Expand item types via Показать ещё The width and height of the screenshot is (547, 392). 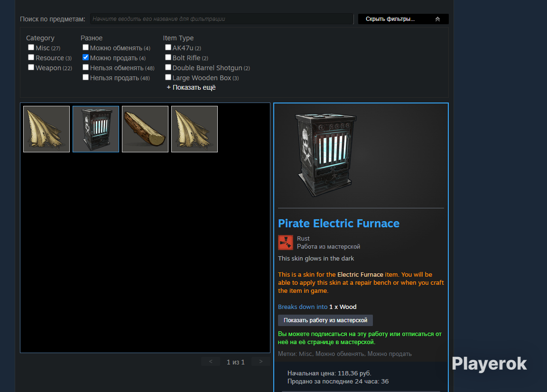[191, 87]
